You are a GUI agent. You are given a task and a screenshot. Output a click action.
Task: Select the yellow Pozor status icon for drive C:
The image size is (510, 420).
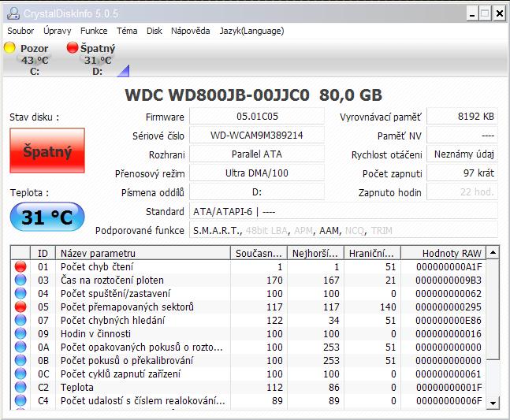click(x=9, y=47)
